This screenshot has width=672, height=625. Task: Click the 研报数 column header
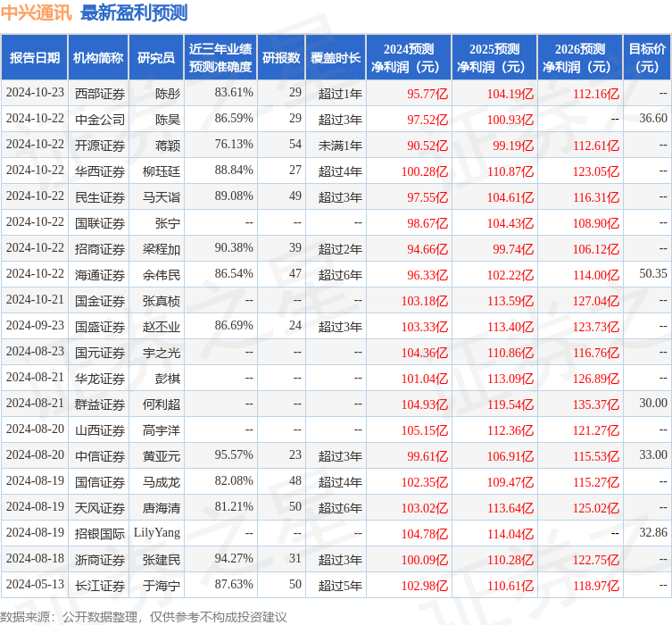point(281,57)
